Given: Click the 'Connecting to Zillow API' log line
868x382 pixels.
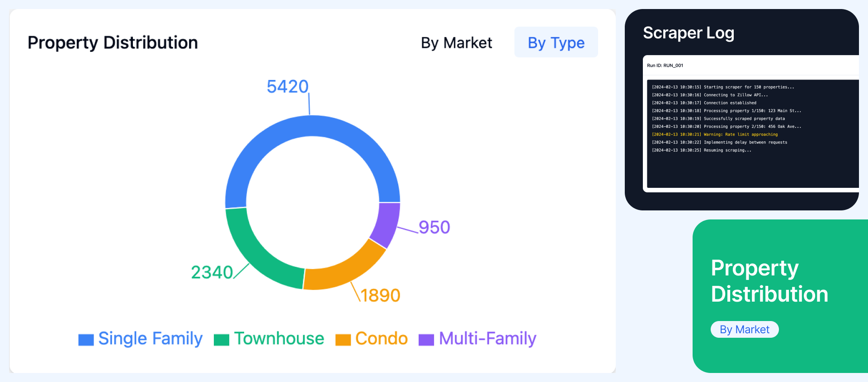Looking at the screenshot, I should [710, 95].
